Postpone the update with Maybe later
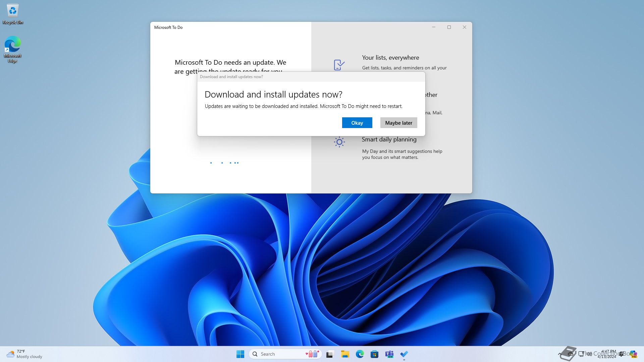 click(398, 123)
